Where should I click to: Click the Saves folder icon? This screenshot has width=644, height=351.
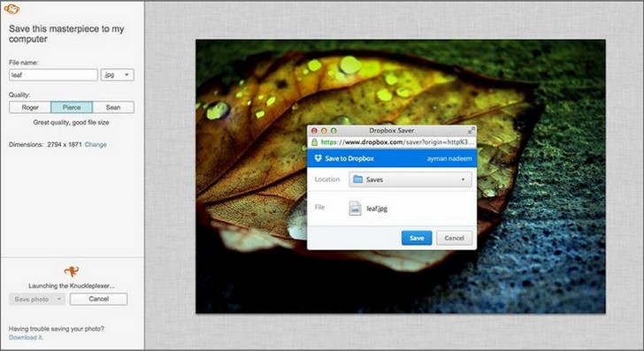pos(357,179)
